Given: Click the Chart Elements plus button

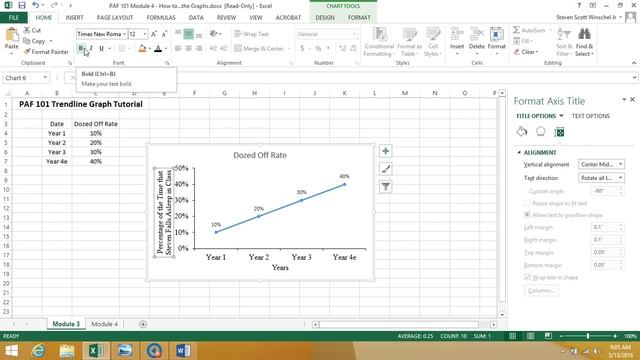Looking at the screenshot, I should click(x=385, y=151).
